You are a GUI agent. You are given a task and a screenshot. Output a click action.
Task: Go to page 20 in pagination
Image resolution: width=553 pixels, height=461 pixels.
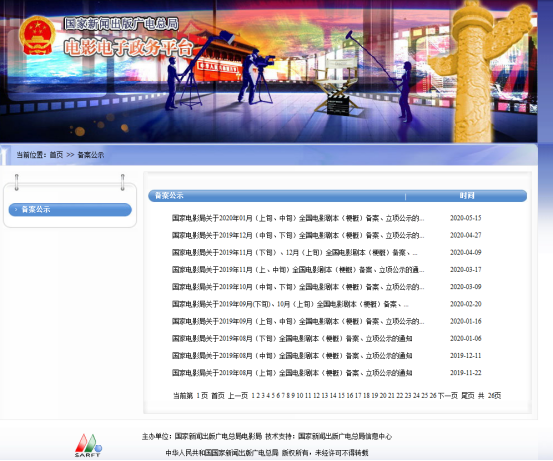point(383,396)
